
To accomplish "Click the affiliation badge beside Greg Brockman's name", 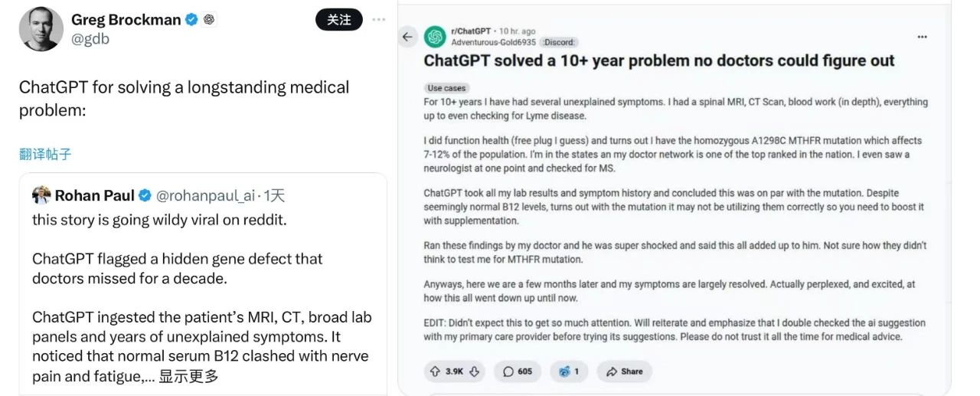I will 210,20.
